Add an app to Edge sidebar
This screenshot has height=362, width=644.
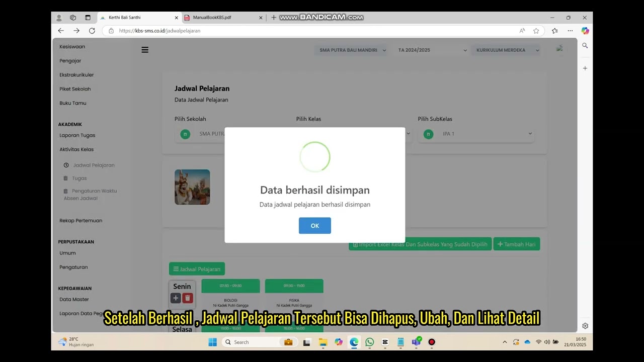pos(585,68)
